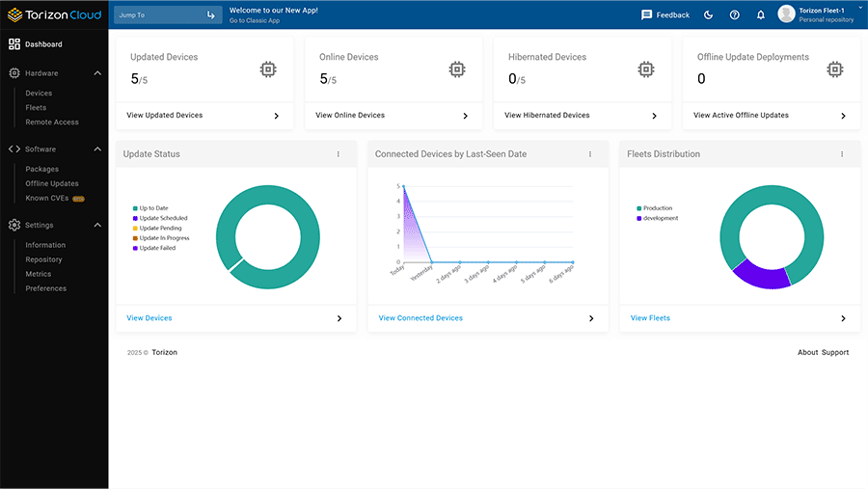Open the help question mark icon
Viewport: 868px width, 489px height.
(x=735, y=14)
